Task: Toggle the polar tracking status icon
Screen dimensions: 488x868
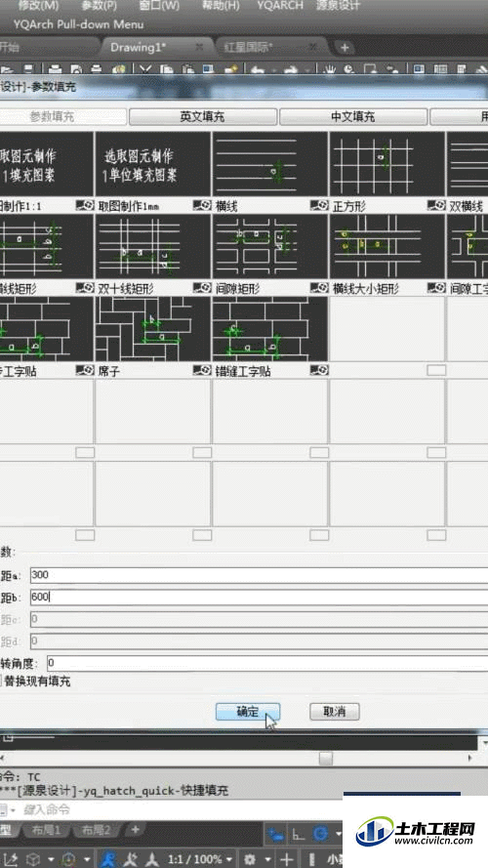Action: (320, 834)
